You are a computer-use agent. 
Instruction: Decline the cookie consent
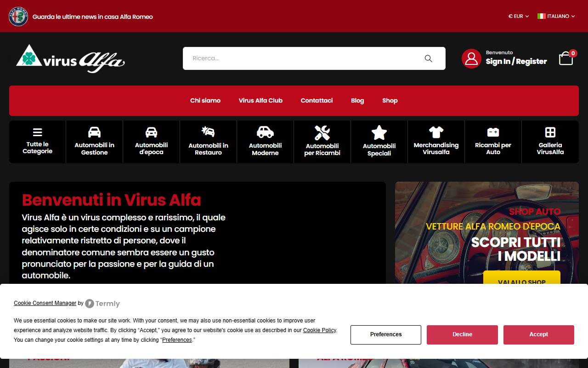click(x=462, y=335)
